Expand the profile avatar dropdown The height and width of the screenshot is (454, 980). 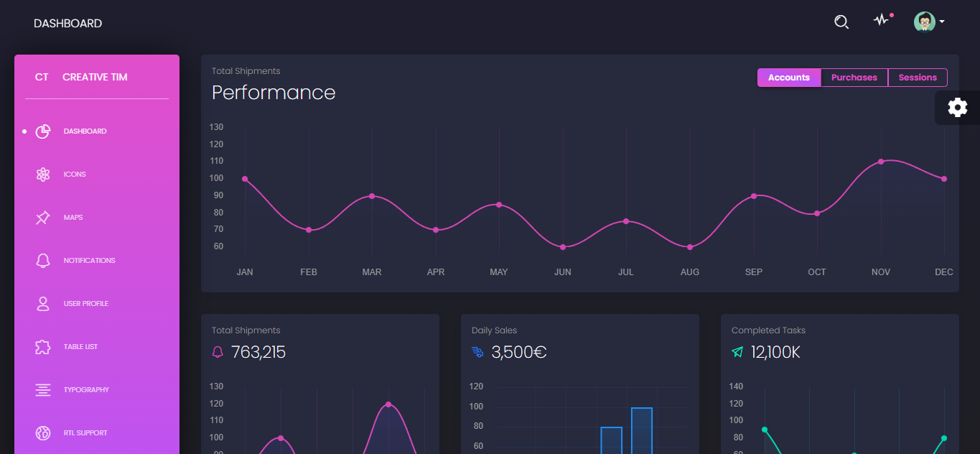(x=926, y=22)
